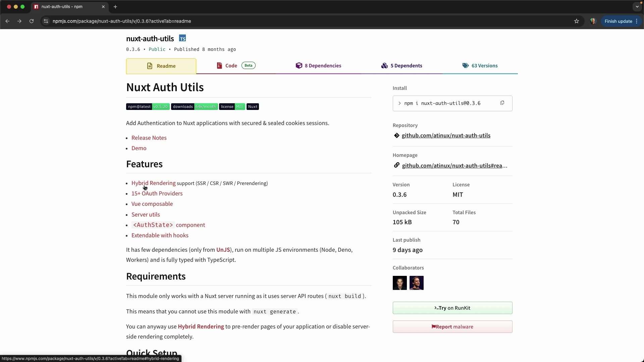
Task: Open the 8 Dependencies tab
Action: 318,66
